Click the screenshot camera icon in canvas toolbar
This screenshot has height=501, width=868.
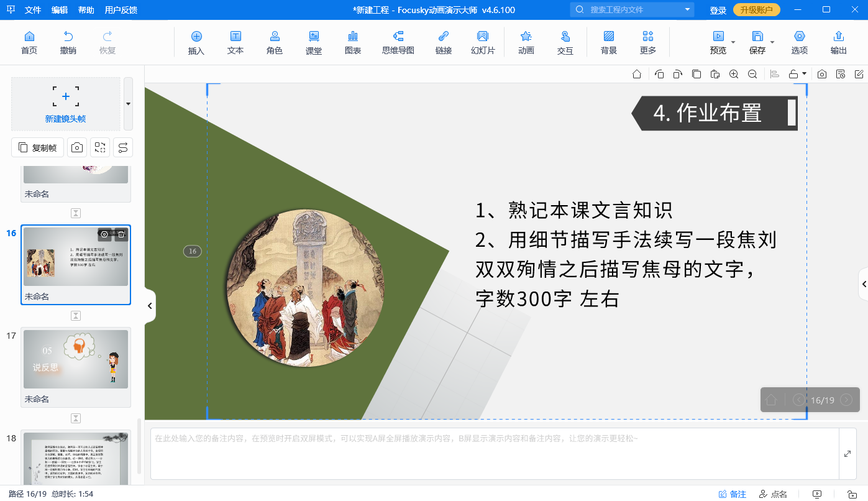822,74
